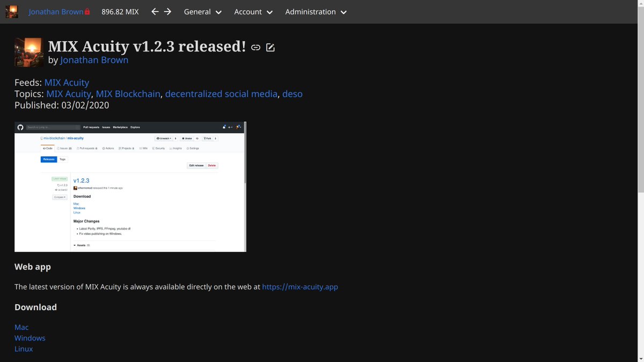Open the MIX Acuity topic link
The height and width of the screenshot is (362, 644).
pos(69,94)
